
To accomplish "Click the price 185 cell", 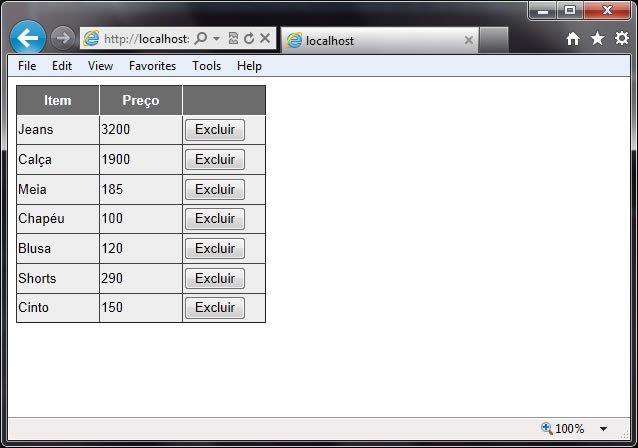I will [x=141, y=189].
